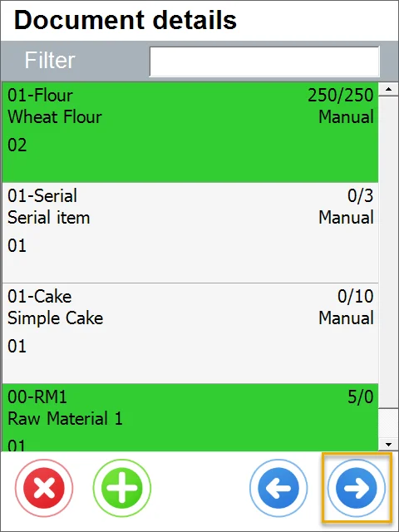Select the 01-Flour row
Screen dimensions: 399x532
point(190,132)
